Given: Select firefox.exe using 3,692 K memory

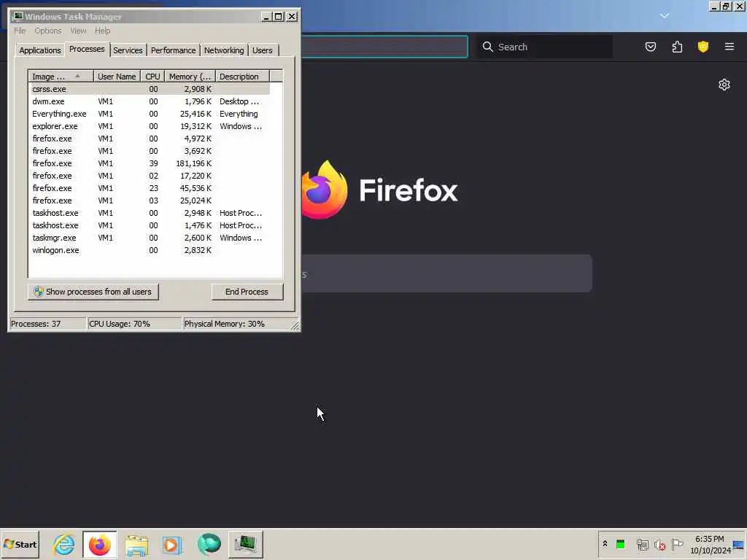Looking at the screenshot, I should 150,151.
